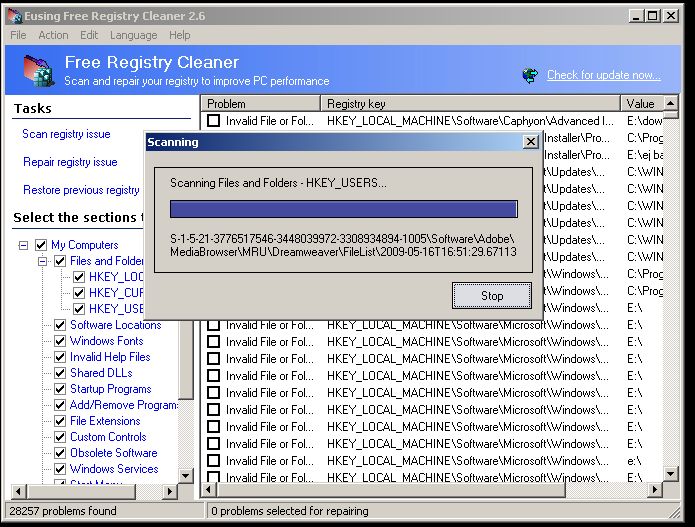Select the Shared DLLs tree item
The width and height of the screenshot is (695, 527).
[101, 373]
